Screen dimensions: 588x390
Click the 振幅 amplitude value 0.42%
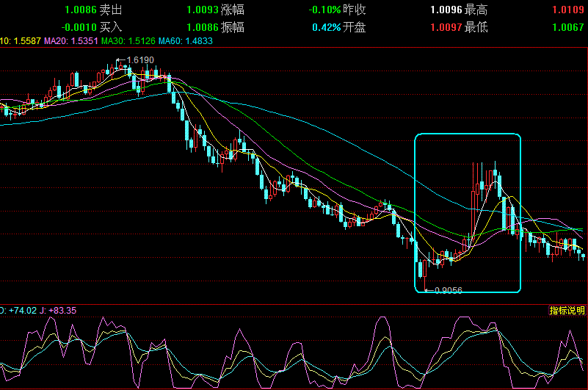[327, 27]
